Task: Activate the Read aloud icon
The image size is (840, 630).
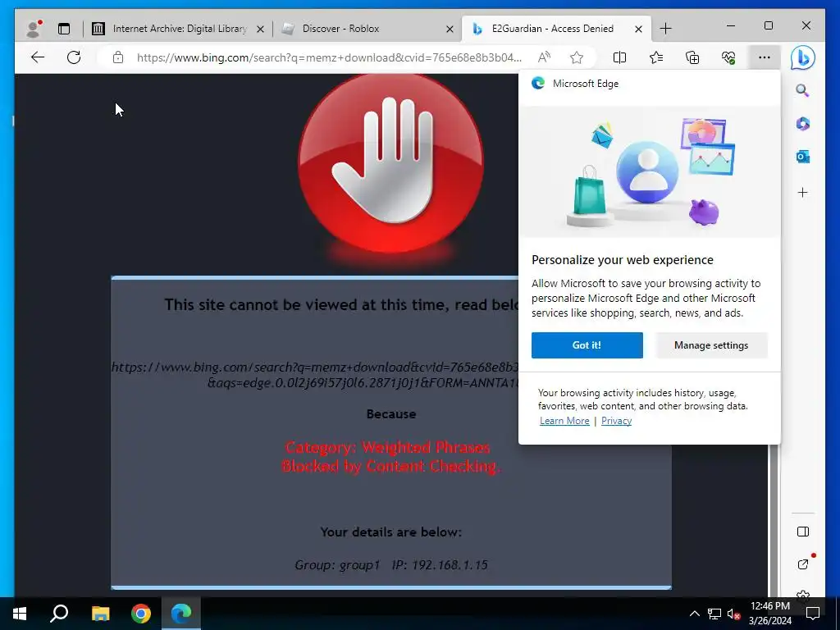Action: [x=545, y=57]
